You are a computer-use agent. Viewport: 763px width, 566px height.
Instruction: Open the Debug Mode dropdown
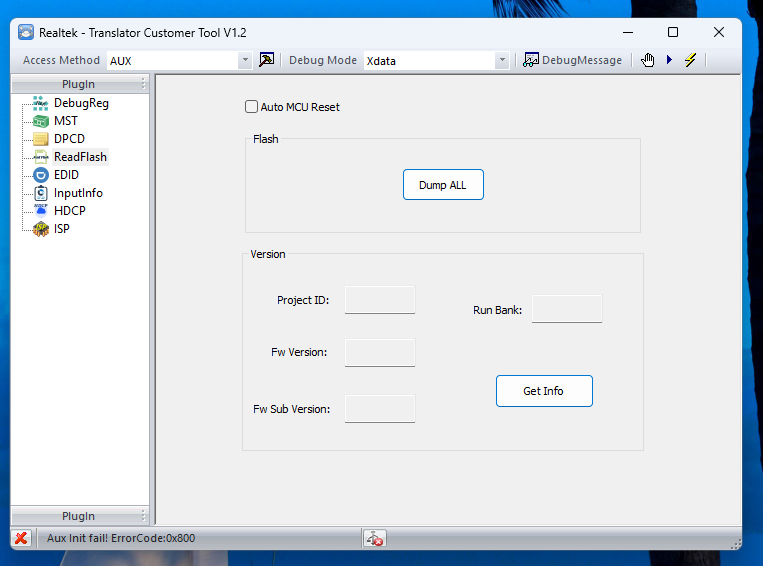pos(502,60)
